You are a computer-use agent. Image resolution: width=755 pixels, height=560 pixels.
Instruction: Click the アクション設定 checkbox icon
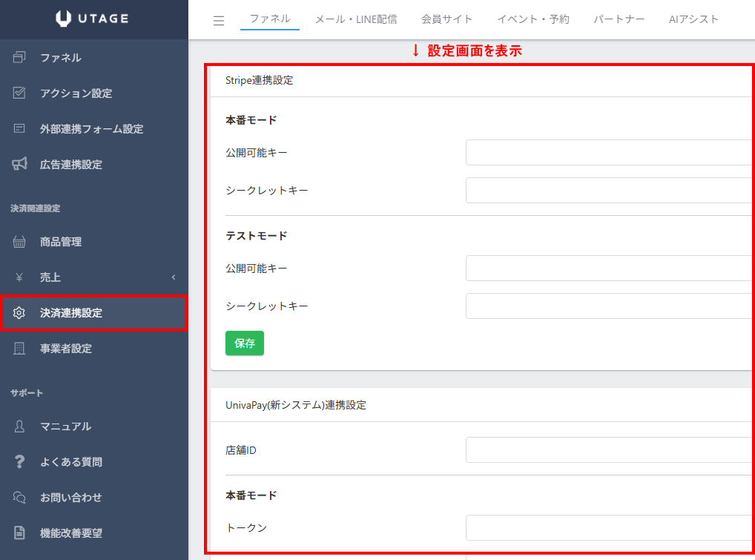tap(20, 93)
